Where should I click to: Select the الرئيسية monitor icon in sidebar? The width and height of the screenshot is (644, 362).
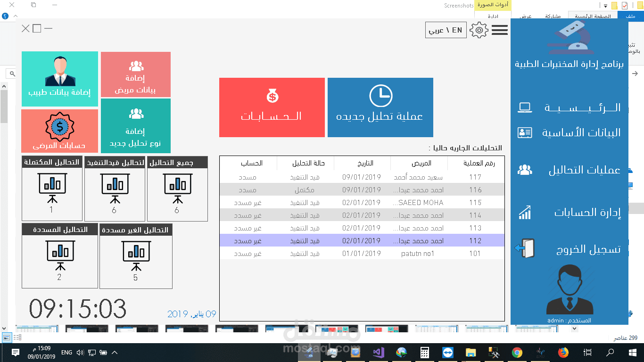(526, 107)
